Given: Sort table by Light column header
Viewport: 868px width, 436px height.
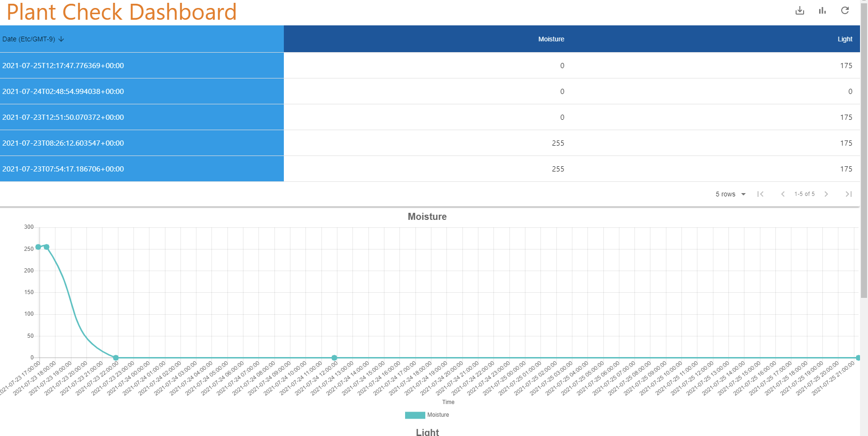Looking at the screenshot, I should pyautogui.click(x=845, y=39).
